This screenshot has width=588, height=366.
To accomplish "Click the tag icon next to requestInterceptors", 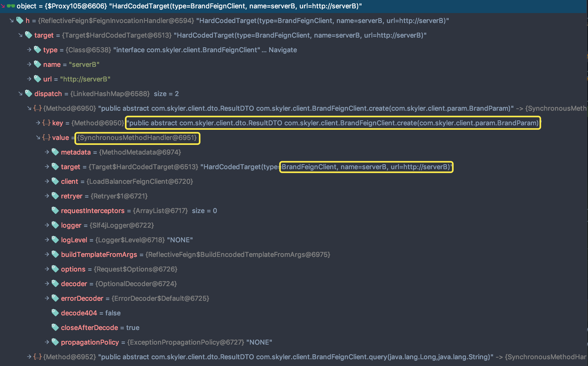I will point(55,210).
